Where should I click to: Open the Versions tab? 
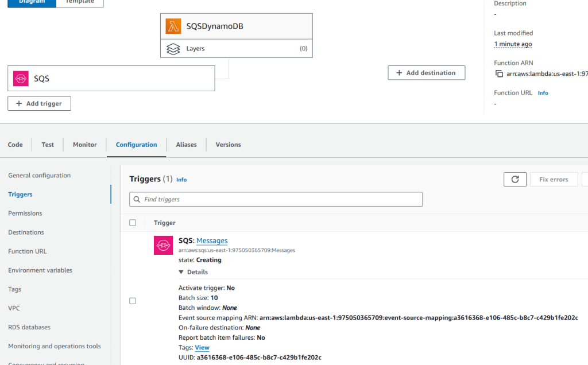point(228,145)
